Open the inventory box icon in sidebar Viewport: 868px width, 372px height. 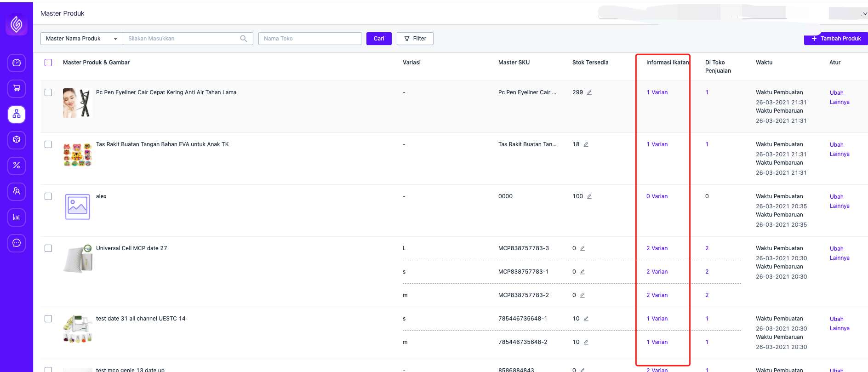[17, 140]
